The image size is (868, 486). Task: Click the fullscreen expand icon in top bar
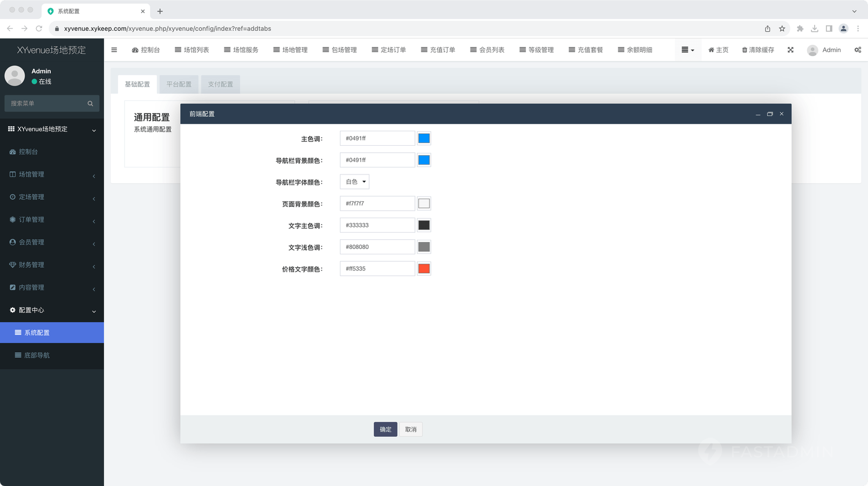790,50
